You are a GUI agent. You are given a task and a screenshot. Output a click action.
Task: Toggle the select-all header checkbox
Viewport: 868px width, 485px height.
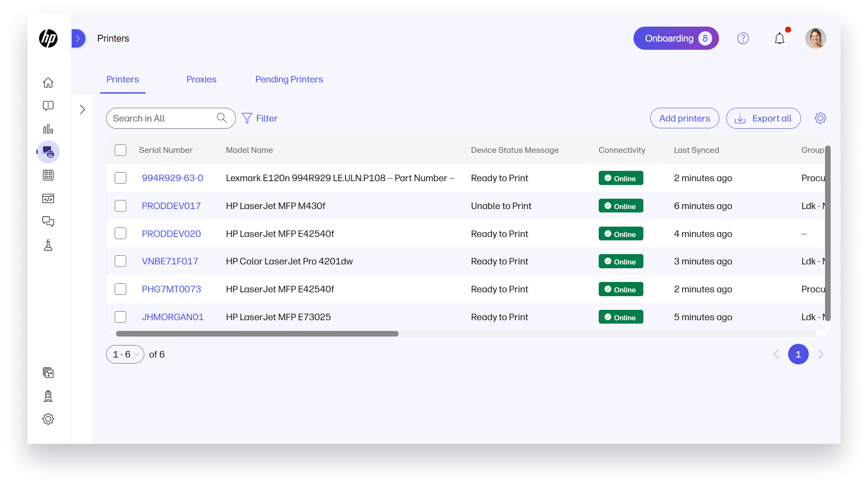120,150
